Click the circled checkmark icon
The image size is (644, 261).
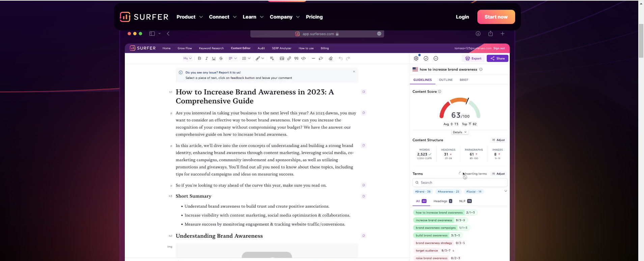426,58
